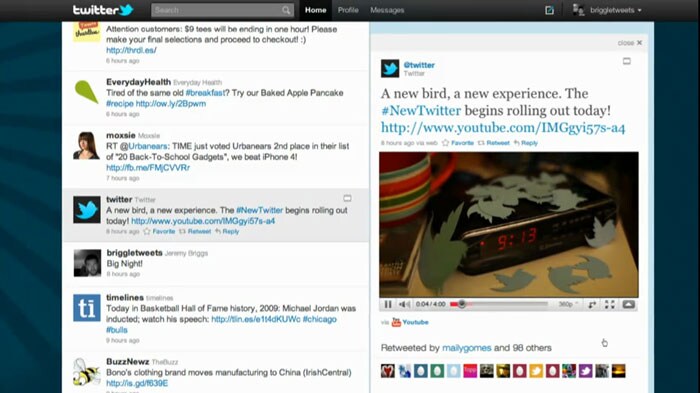The height and width of the screenshot is (393, 700).
Task: Click the EverydayHealth green leaf avatar
Action: (87, 92)
